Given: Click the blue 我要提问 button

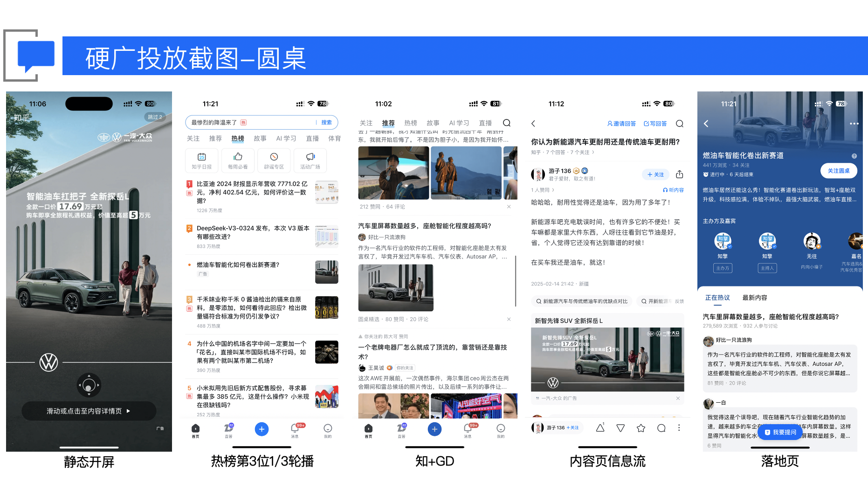Looking at the screenshot, I should click(x=780, y=432).
